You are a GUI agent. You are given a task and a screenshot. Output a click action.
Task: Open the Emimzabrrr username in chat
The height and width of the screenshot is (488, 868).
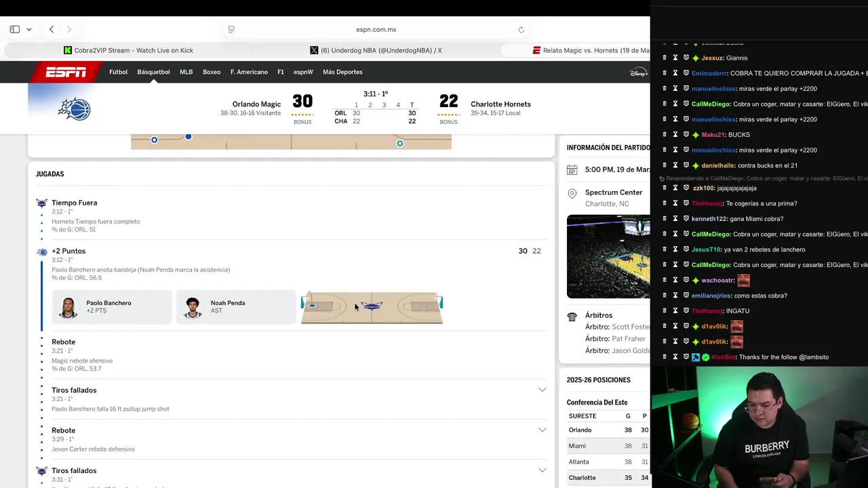[709, 73]
